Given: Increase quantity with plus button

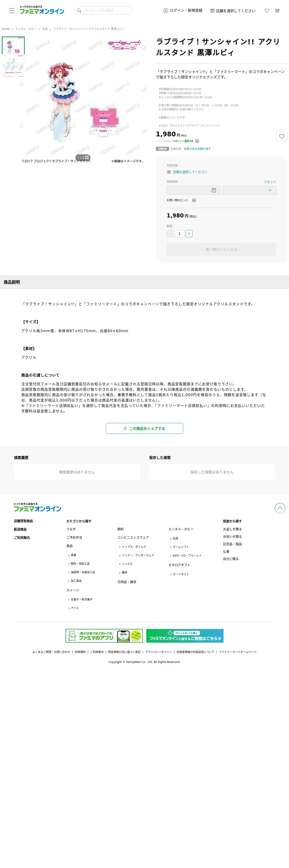Looking at the screenshot, I should coord(189,233).
